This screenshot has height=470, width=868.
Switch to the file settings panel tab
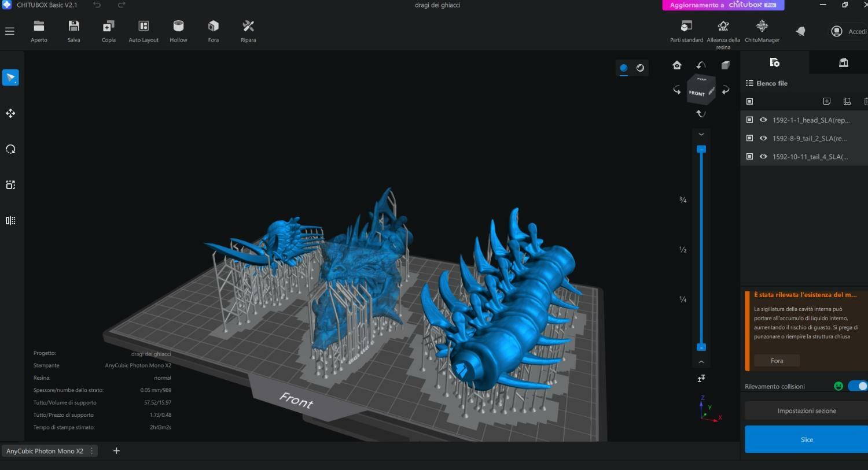tap(775, 62)
